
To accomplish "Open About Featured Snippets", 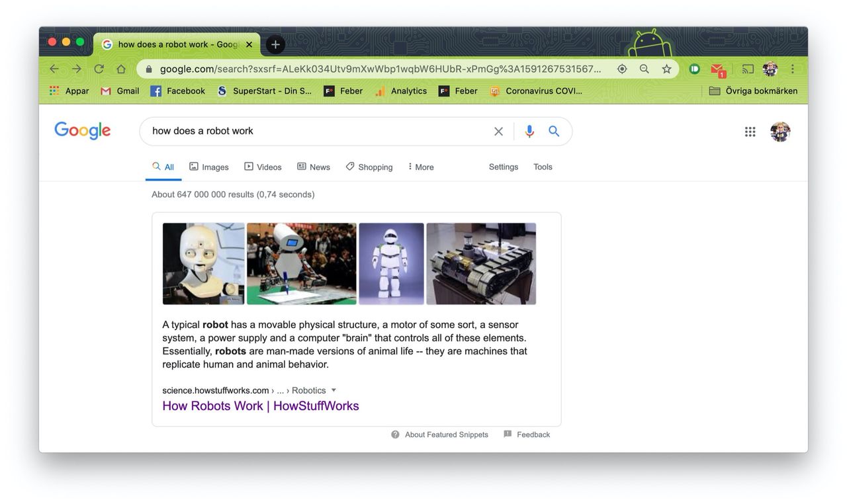I will tap(447, 435).
